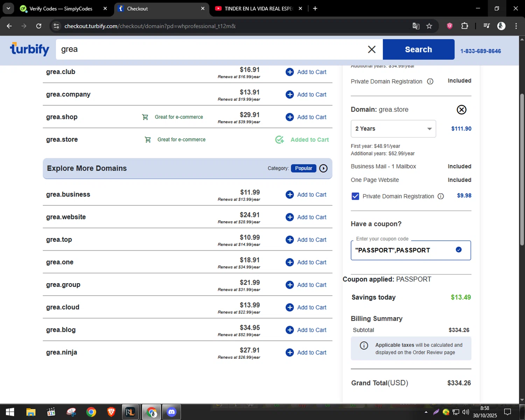Add grea.club to cart
This screenshot has width=525, height=420.
point(306,72)
